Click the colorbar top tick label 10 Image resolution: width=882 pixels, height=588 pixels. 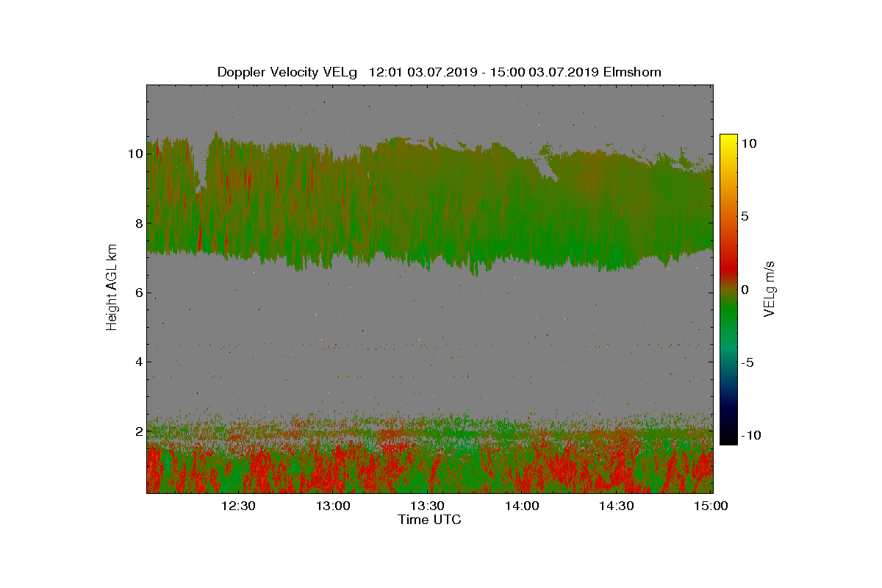click(x=749, y=144)
